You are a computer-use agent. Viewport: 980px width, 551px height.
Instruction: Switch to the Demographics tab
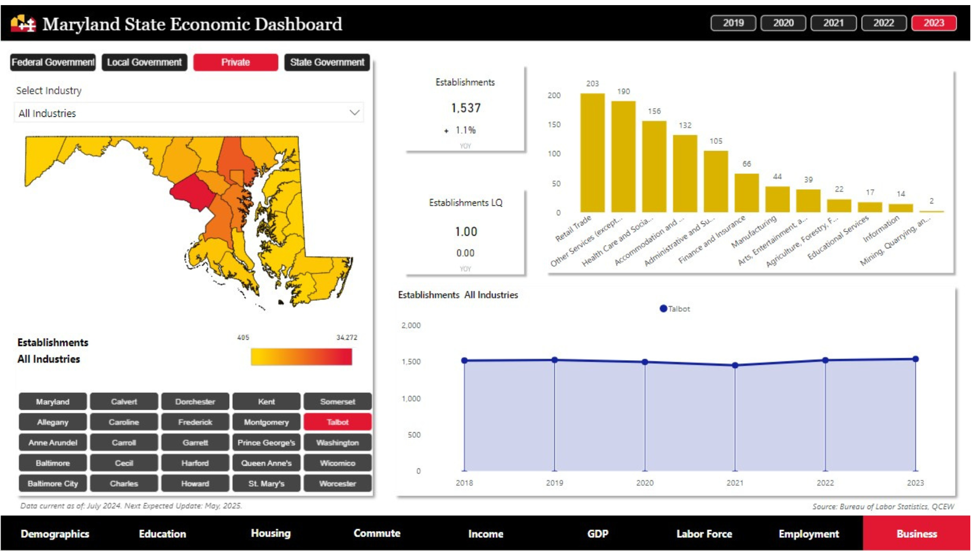pos(55,534)
